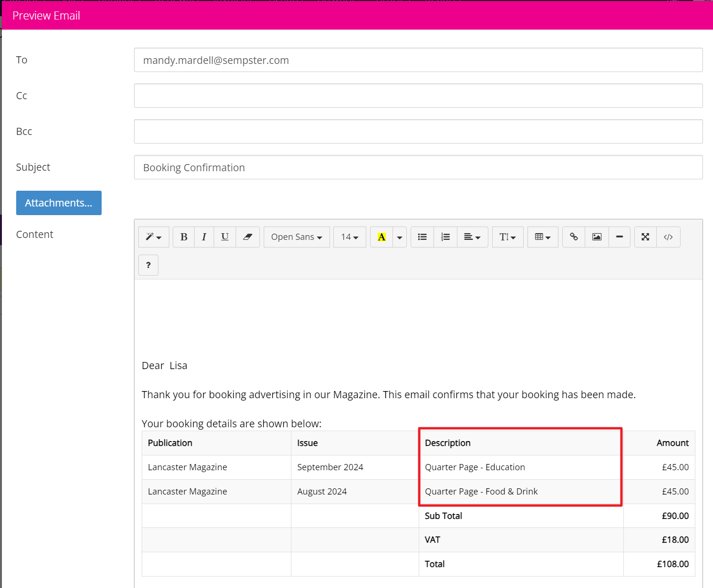Click the Total label cell

521,564
